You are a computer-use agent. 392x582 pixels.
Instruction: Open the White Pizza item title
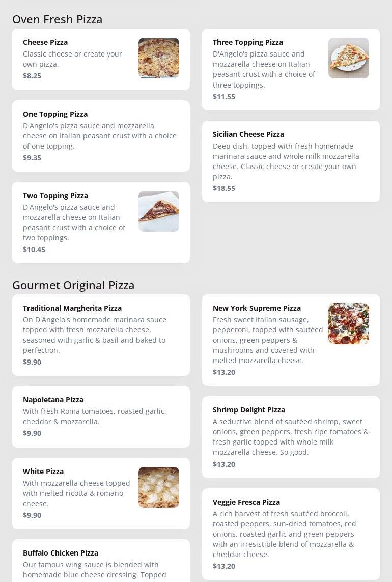pos(43,472)
